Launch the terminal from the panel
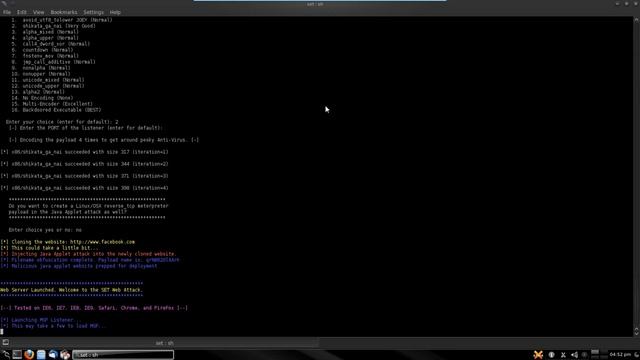 [x=17, y=355]
